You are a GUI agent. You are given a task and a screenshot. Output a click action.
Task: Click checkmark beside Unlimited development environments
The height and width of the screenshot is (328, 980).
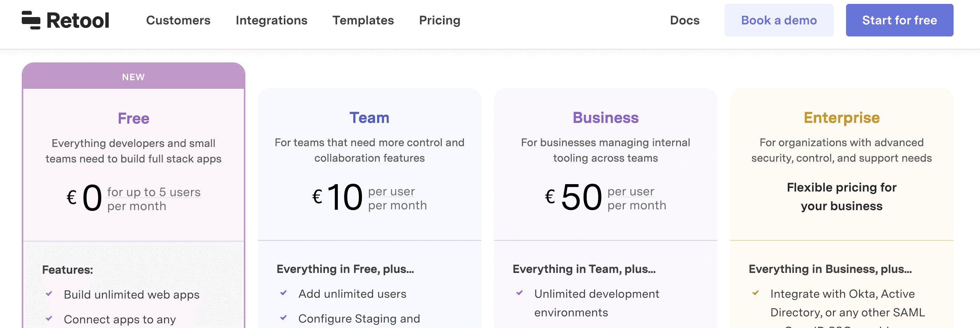pos(520,293)
